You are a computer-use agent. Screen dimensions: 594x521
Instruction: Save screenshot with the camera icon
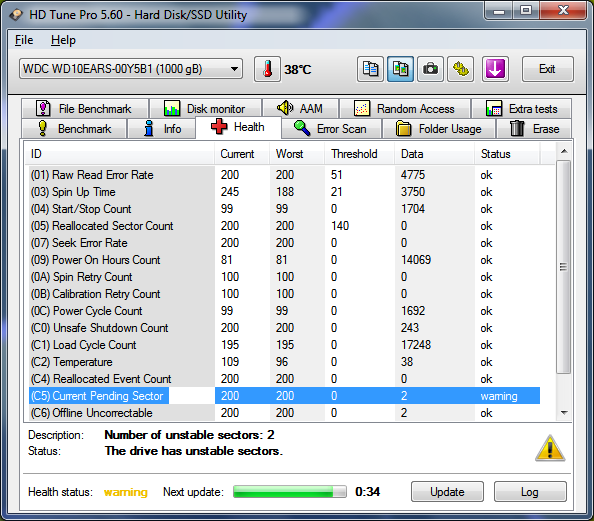coord(430,69)
